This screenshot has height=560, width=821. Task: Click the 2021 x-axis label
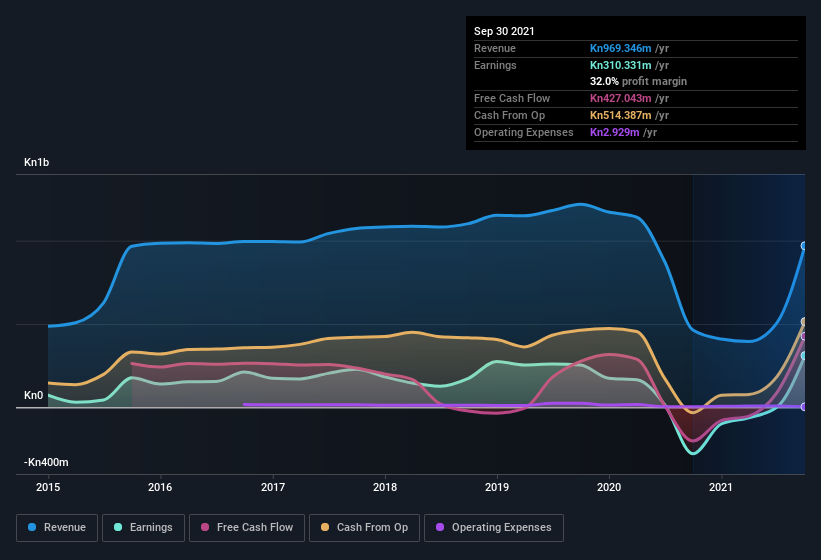coord(721,487)
